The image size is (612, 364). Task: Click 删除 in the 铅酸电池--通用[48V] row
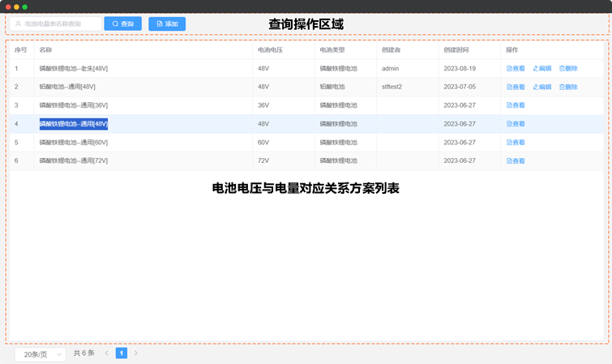pyautogui.click(x=568, y=87)
